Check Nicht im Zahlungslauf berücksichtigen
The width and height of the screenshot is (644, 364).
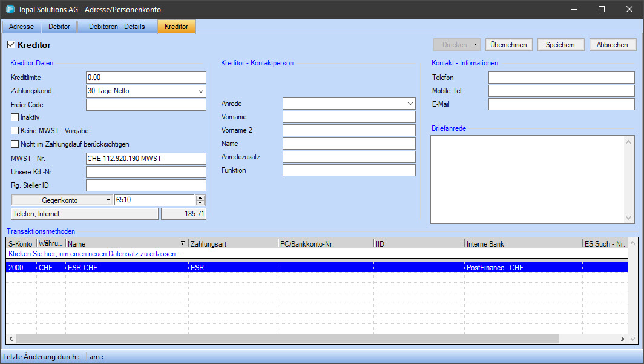pos(15,144)
